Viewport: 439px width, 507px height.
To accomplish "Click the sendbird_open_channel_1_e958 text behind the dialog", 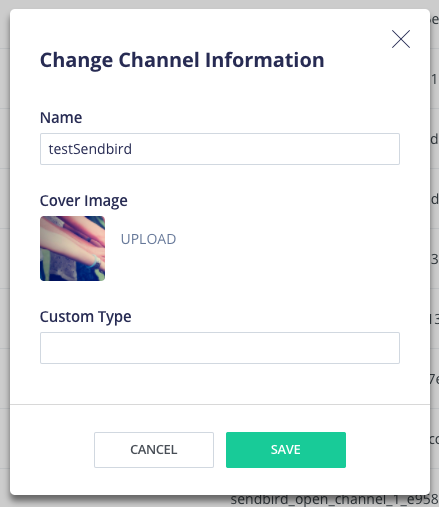I will click(334, 500).
